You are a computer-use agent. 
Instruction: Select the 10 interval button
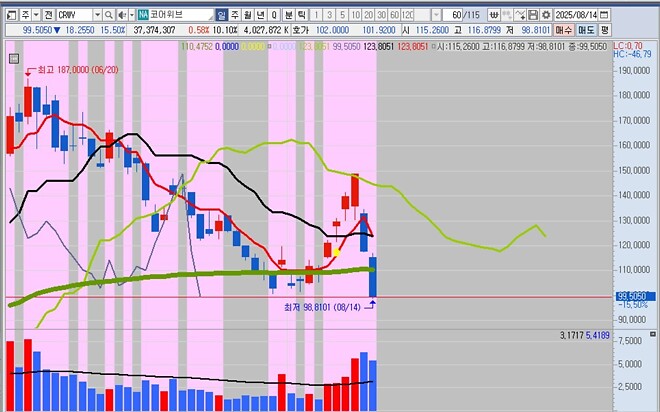click(355, 15)
